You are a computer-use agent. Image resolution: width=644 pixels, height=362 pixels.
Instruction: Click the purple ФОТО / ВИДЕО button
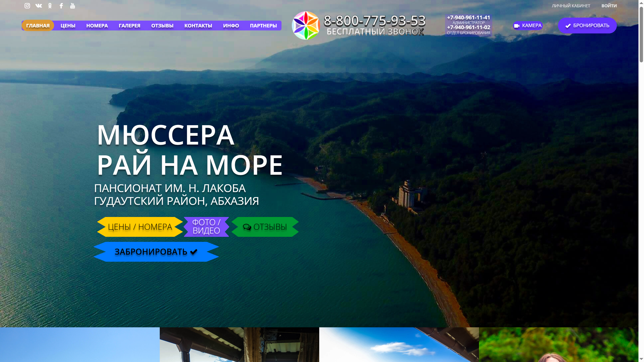click(x=206, y=227)
